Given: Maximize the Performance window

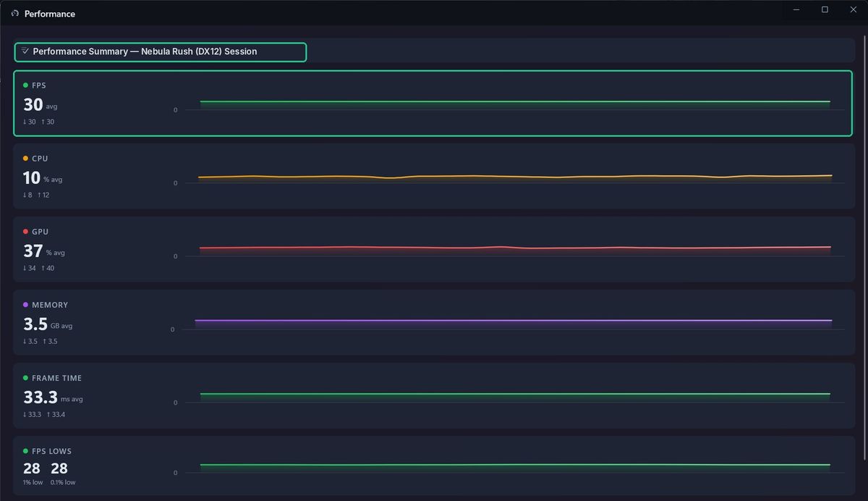Looking at the screenshot, I should [x=825, y=10].
